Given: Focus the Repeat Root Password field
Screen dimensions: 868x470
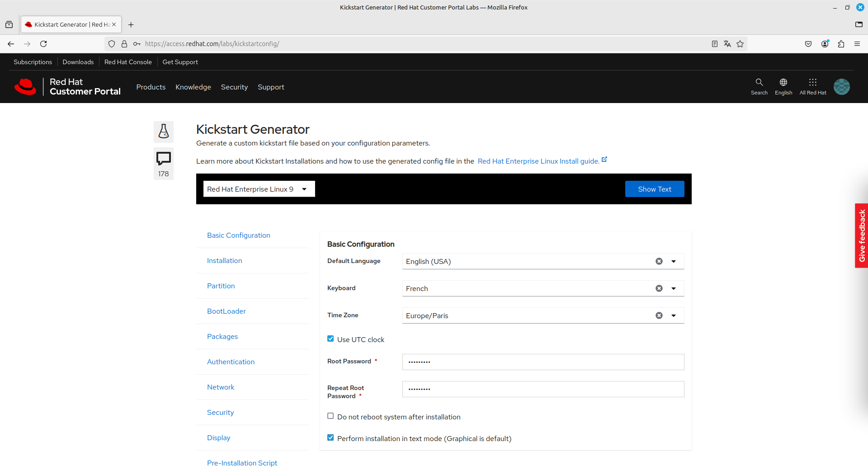Looking at the screenshot, I should coord(543,389).
